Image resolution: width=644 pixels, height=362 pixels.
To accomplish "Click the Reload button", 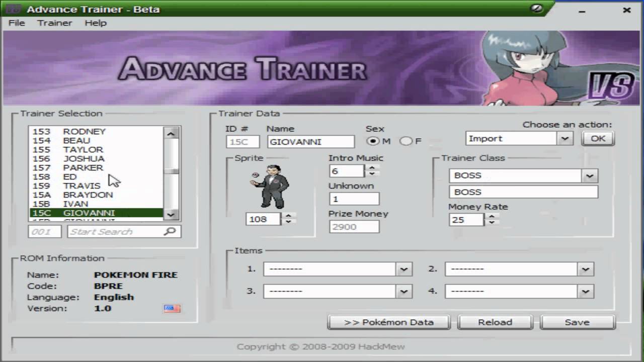I will click(495, 322).
